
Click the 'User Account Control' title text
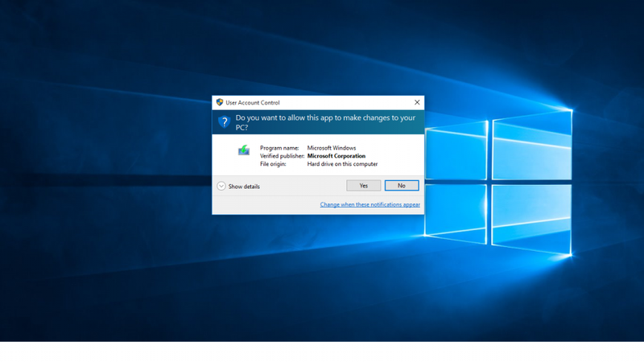(x=252, y=103)
